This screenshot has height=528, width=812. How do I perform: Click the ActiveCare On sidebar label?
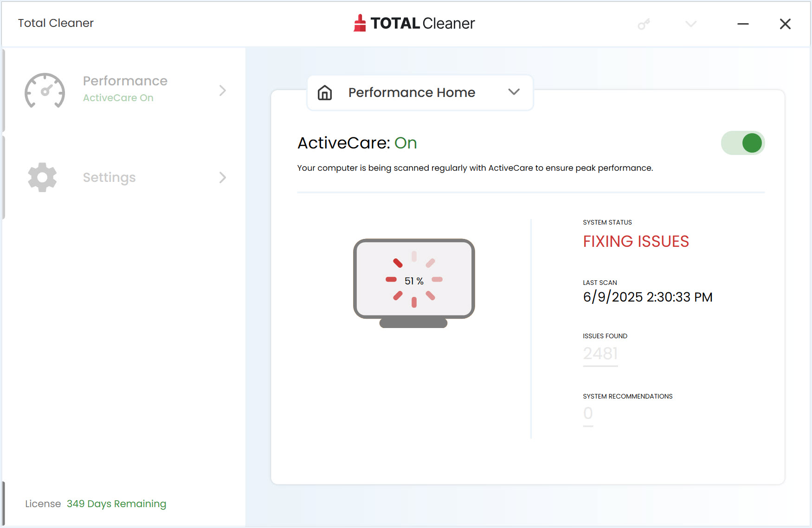[x=118, y=98]
